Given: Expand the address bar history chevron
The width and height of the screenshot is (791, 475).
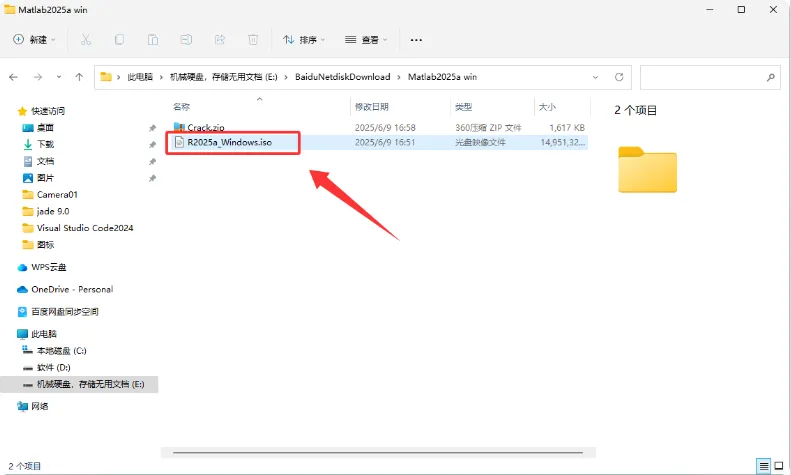Looking at the screenshot, I should click(x=595, y=77).
